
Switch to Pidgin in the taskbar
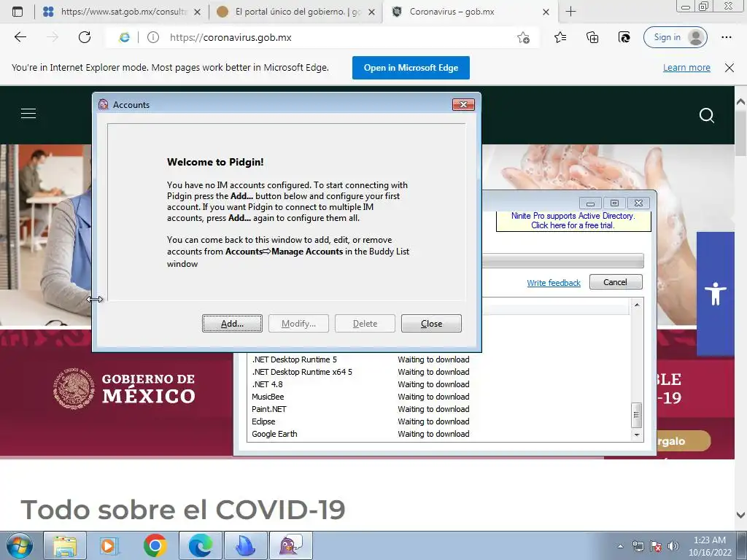coord(291,545)
